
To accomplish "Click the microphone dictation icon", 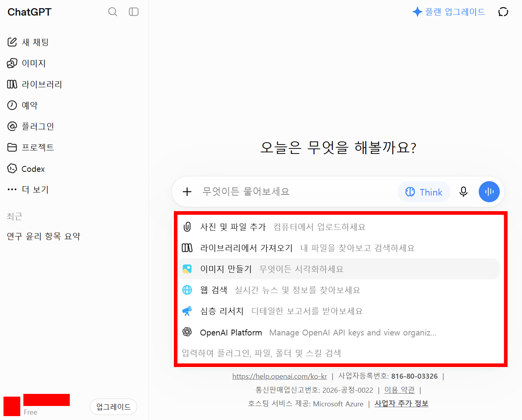I will click(464, 192).
